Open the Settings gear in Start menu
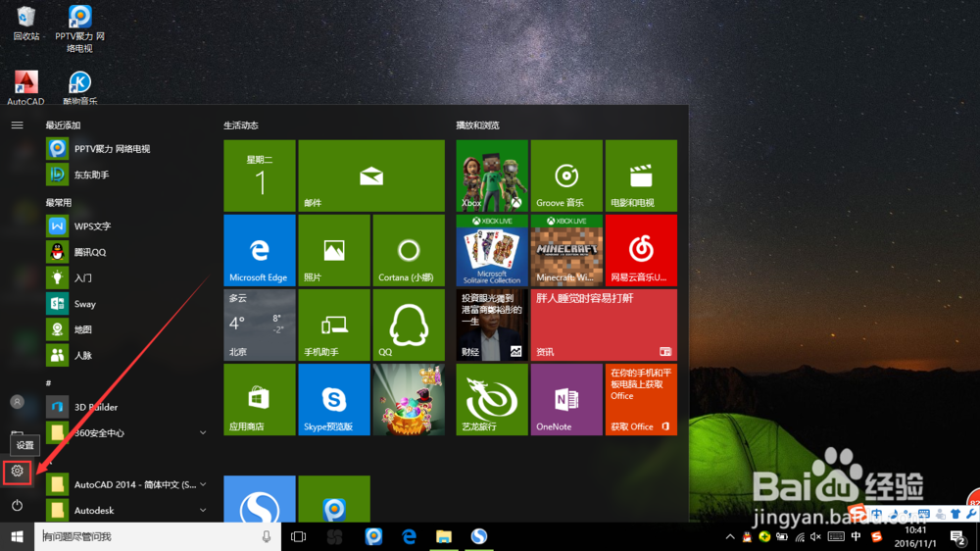980x551 pixels. (x=17, y=471)
